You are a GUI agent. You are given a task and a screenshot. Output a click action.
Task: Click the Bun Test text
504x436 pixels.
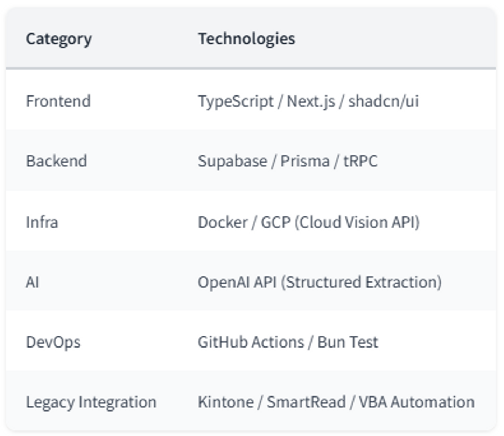[x=348, y=342]
